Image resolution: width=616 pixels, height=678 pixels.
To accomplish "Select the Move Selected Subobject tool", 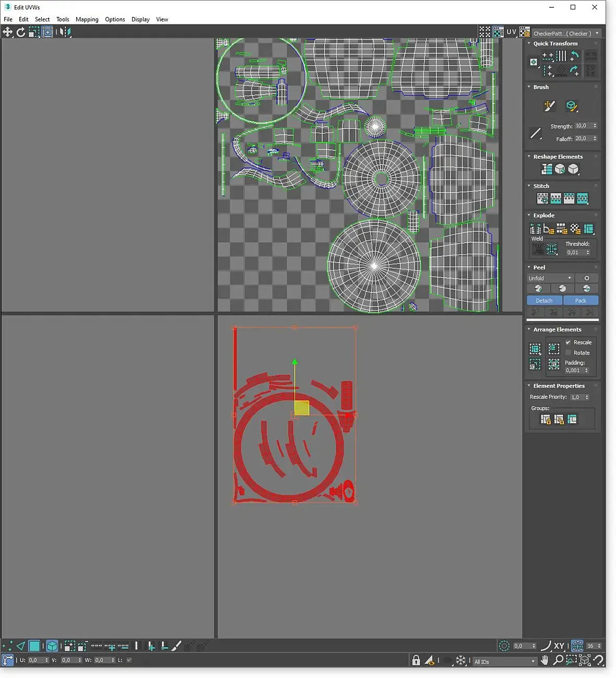I will [7, 32].
